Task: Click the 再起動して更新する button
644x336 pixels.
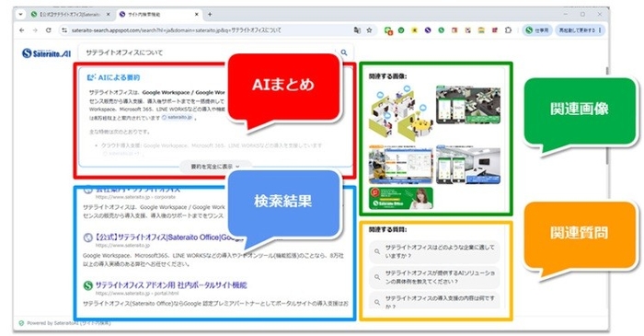Action: (576, 30)
